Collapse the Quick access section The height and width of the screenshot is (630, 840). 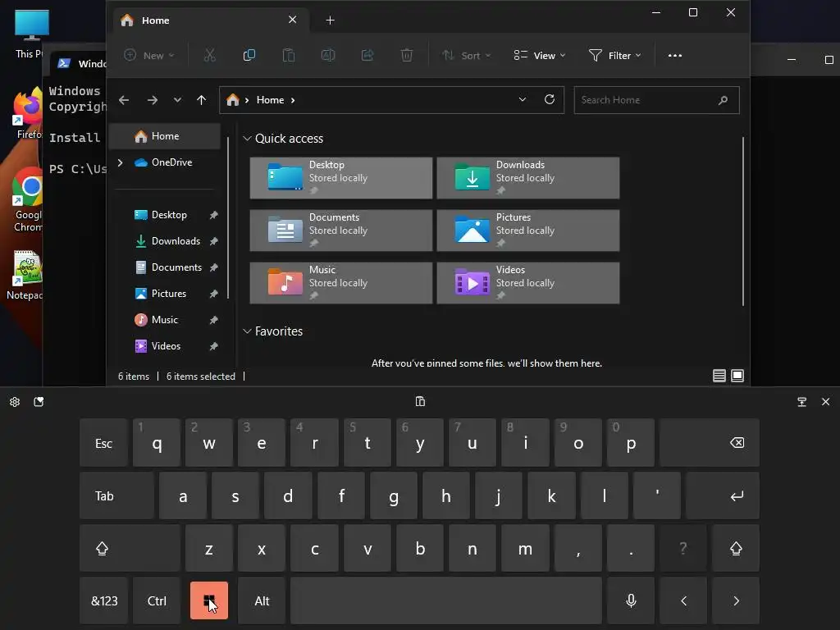click(247, 138)
